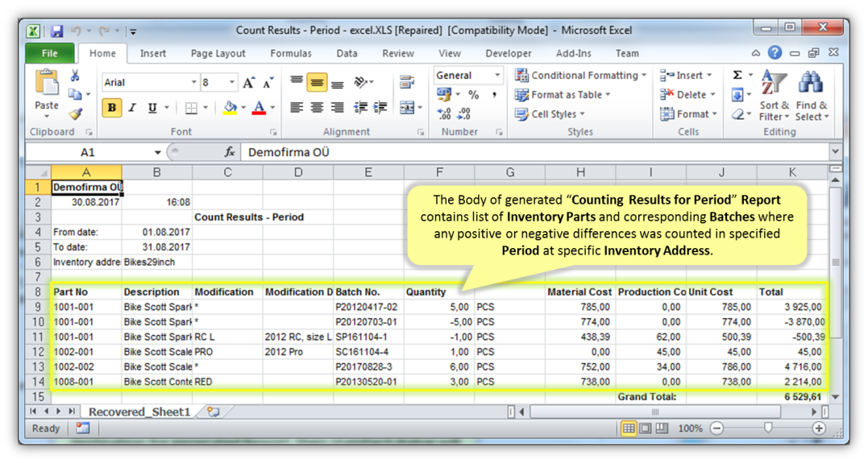The image size is (868, 463).
Task: Click the Insert Worksheet icon
Action: tap(213, 411)
